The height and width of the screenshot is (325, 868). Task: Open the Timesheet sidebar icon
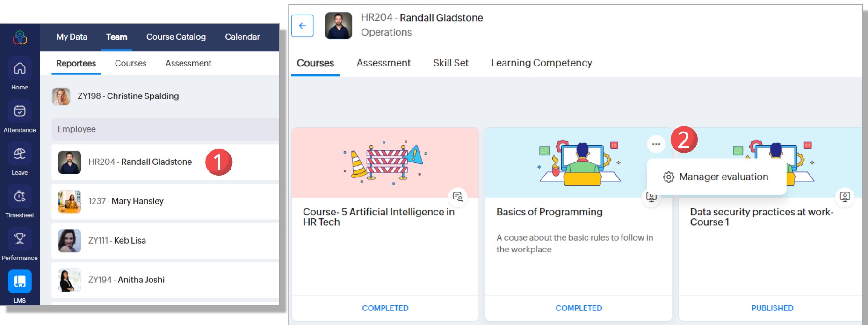(x=20, y=197)
